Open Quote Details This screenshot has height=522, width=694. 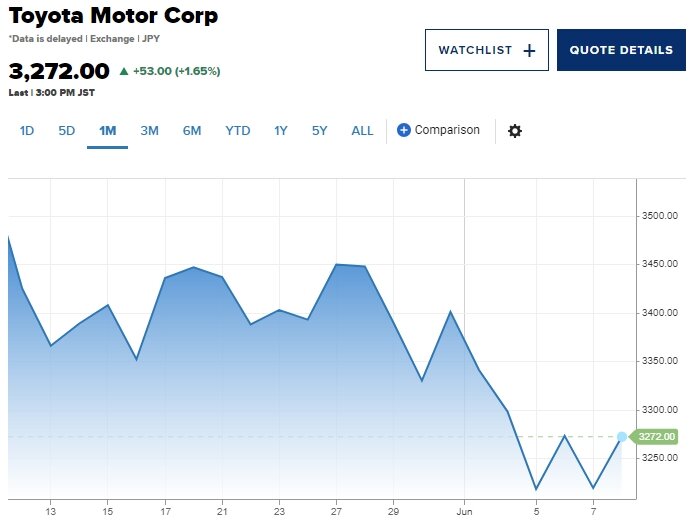(x=621, y=50)
